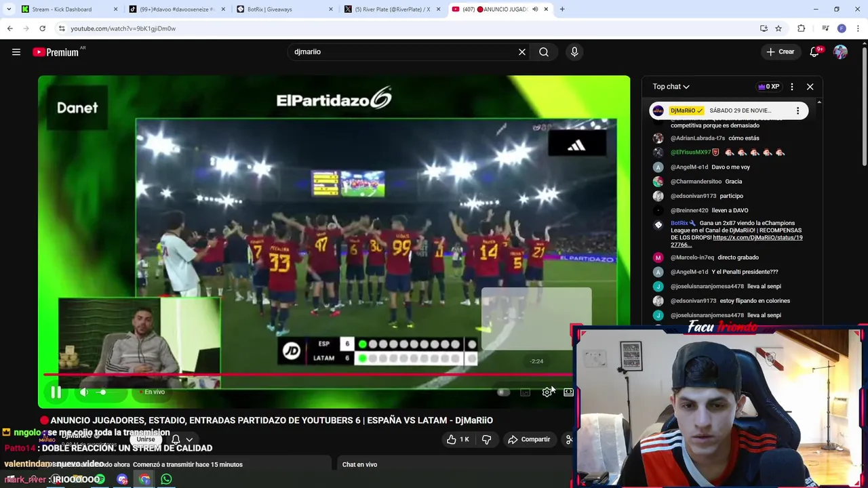Open YouTube notifications bell
Viewport: 868px width, 488px height.
pyautogui.click(x=815, y=52)
